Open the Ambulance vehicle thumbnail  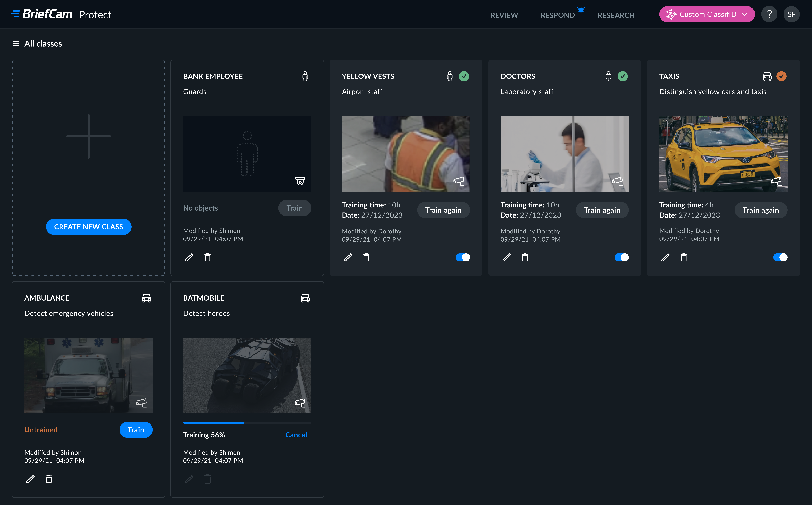[88, 375]
